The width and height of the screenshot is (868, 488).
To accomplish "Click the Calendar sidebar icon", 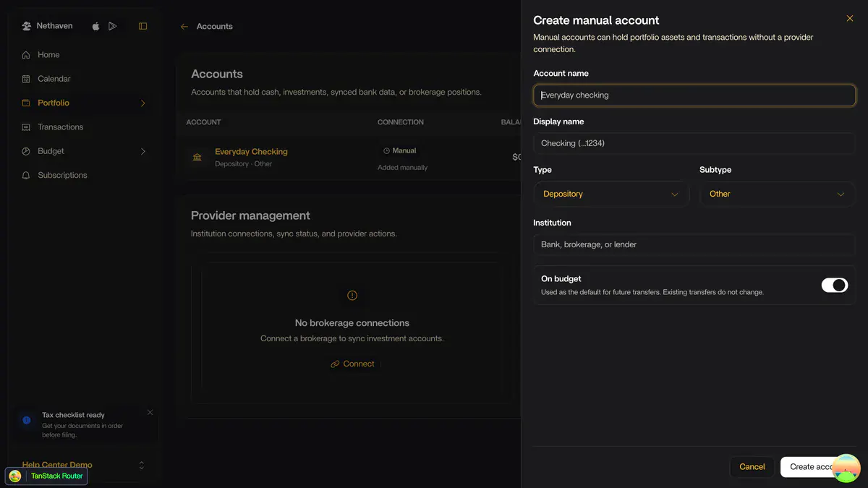I will click(26, 79).
